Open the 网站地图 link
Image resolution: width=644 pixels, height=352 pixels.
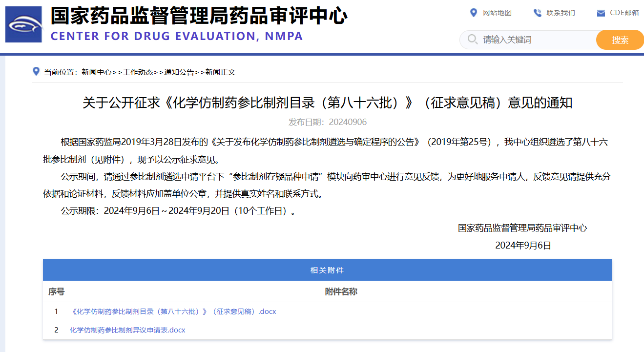click(x=497, y=13)
